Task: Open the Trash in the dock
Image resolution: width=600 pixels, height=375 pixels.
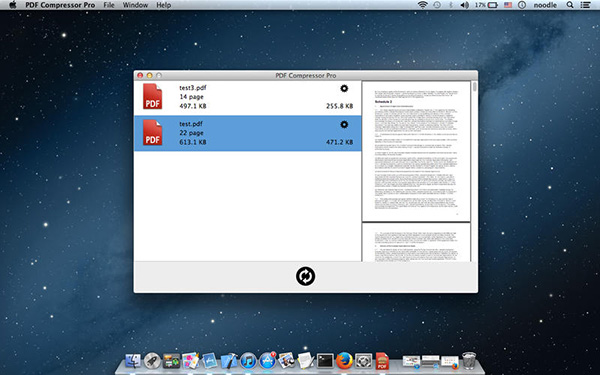Action: click(x=469, y=360)
